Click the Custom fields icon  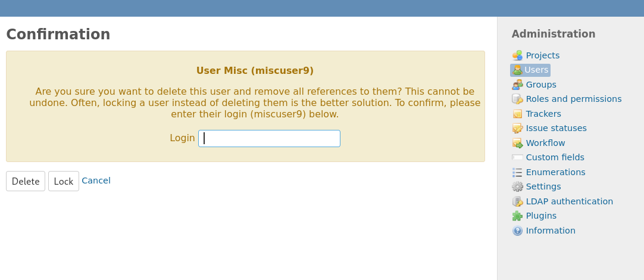[517, 157]
